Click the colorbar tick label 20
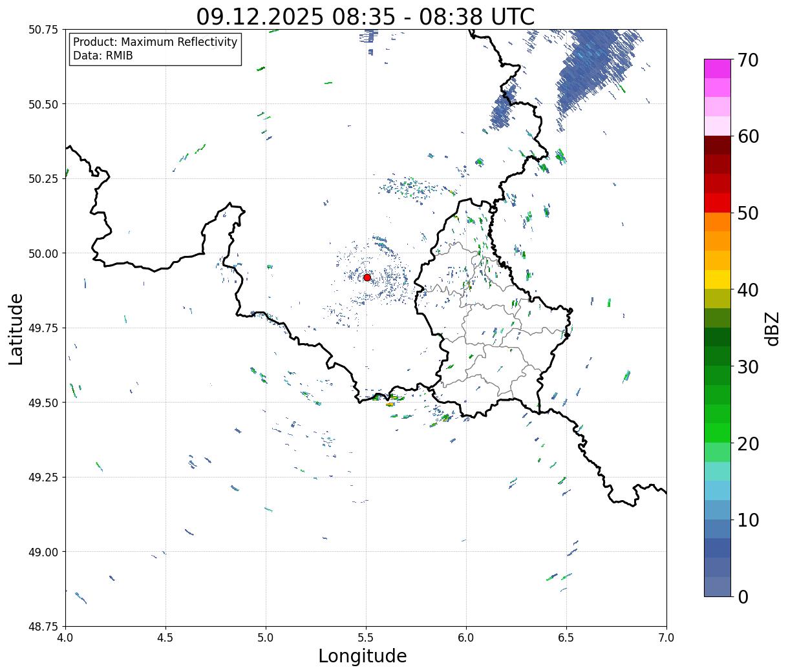 748,443
